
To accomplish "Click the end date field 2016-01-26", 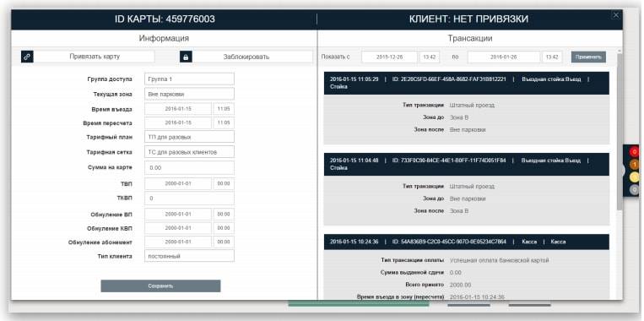I will 504,57.
